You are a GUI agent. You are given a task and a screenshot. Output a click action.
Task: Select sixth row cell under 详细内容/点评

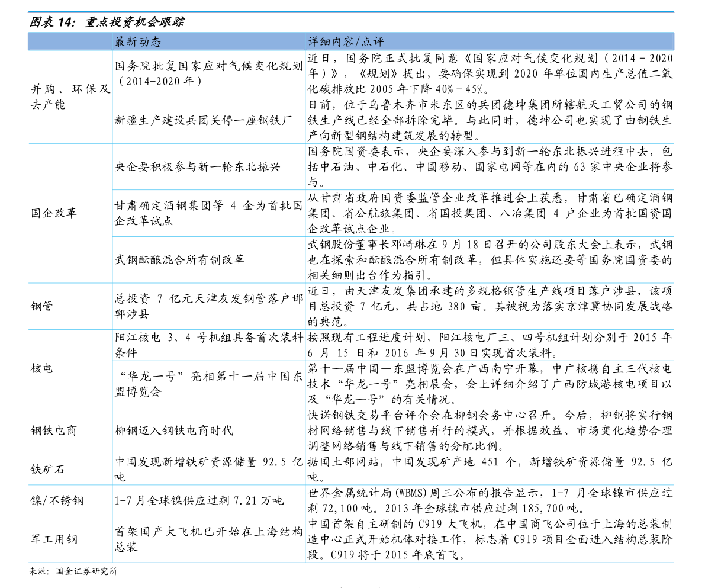(x=490, y=306)
